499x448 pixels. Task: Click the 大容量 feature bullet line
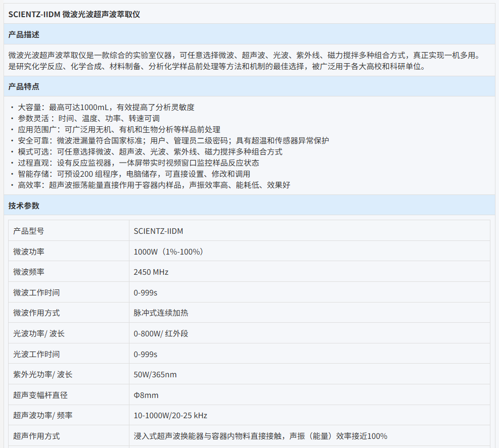point(106,107)
